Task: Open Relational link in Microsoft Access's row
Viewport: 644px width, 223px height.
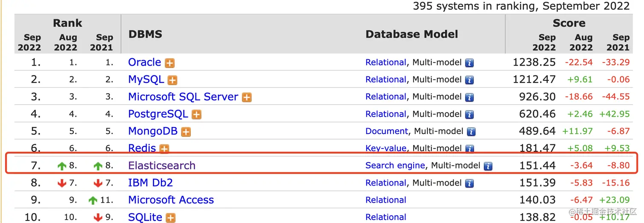Action: 386,200
